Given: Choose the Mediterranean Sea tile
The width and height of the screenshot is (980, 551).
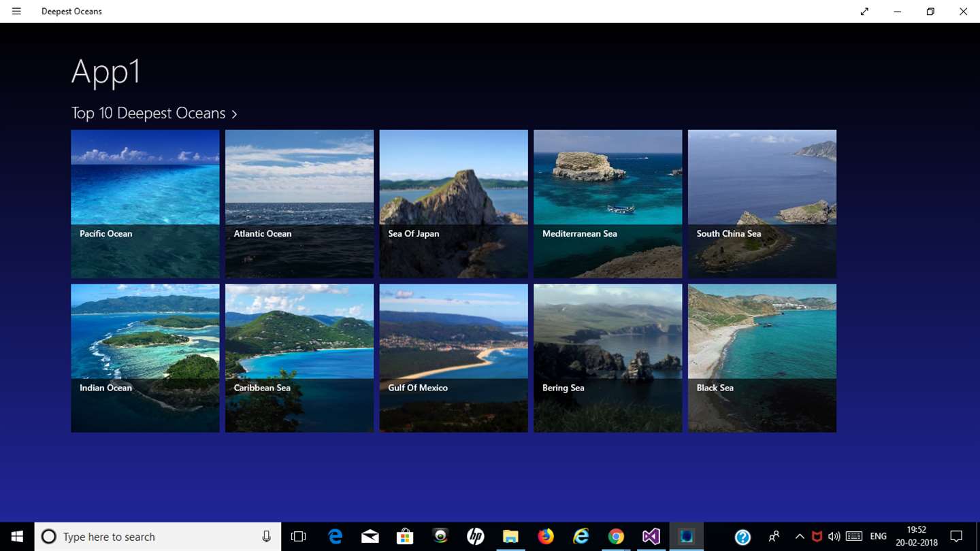Looking at the screenshot, I should 608,204.
